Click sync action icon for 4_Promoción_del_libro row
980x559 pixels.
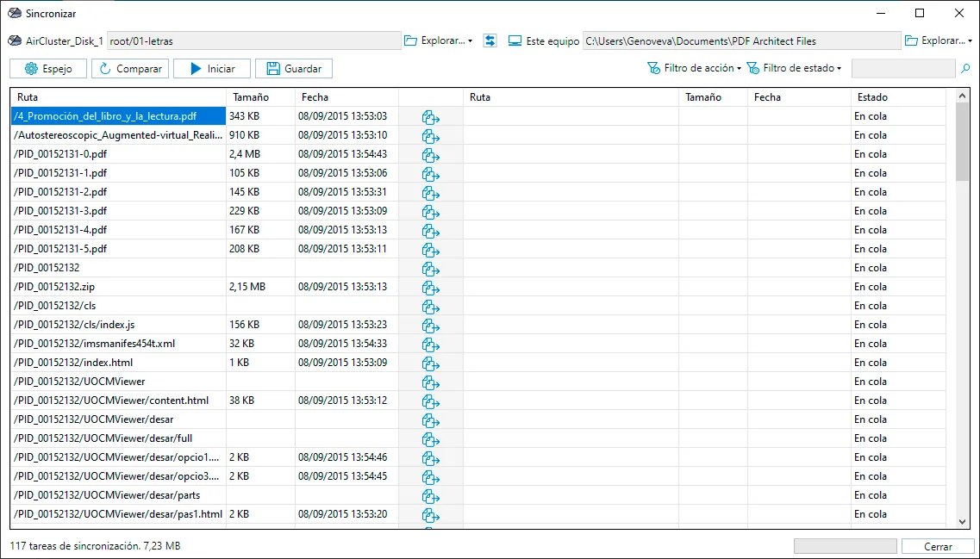(x=431, y=117)
